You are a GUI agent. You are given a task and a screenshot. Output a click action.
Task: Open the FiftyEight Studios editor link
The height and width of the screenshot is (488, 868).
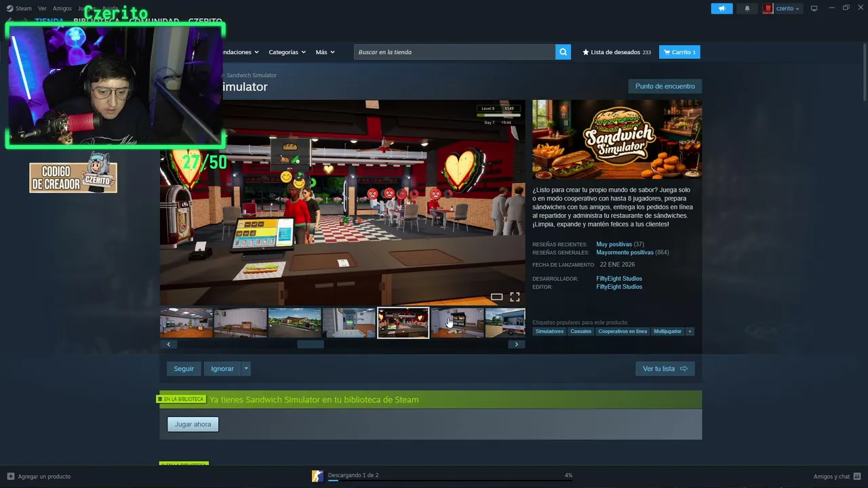(x=619, y=287)
